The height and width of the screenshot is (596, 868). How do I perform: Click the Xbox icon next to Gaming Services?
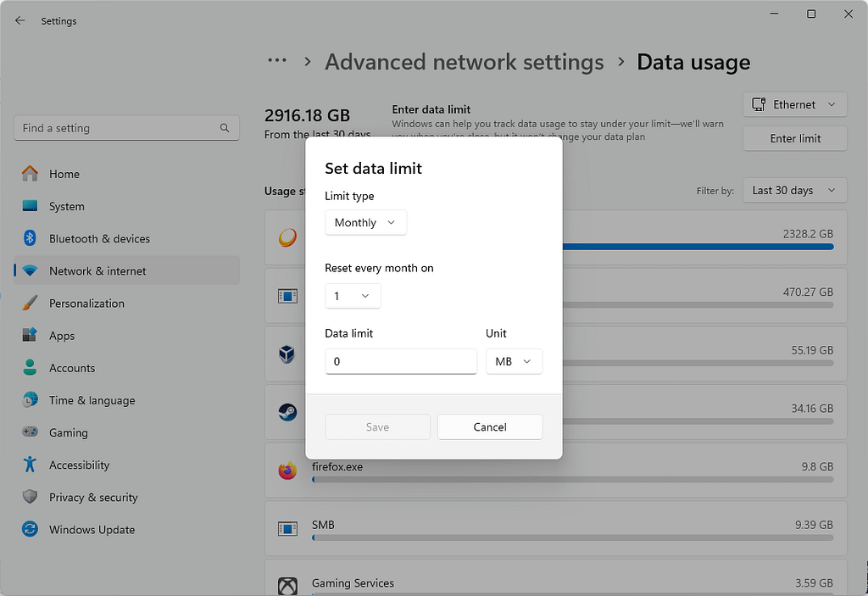point(287,585)
